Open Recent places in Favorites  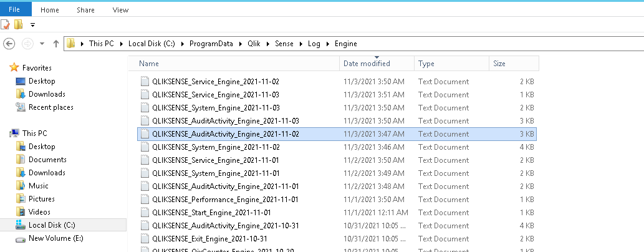(x=51, y=107)
